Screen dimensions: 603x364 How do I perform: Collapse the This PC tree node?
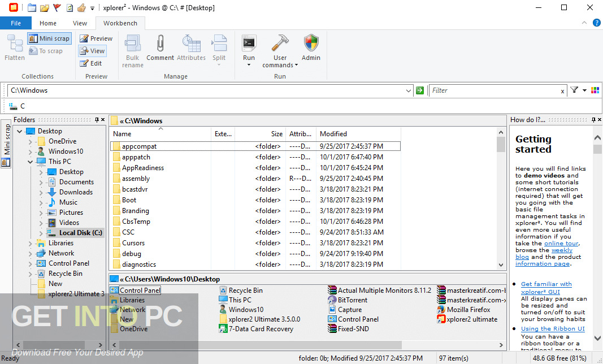[31, 162]
